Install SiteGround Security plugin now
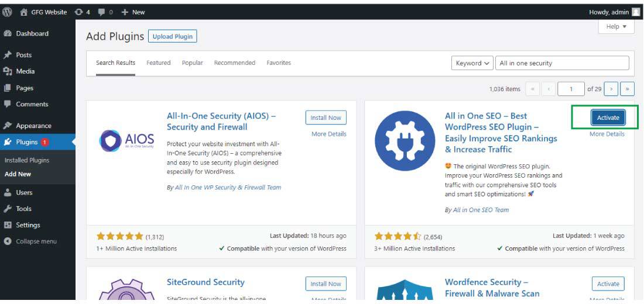Screen dimensions: 644x304 (x=326, y=284)
